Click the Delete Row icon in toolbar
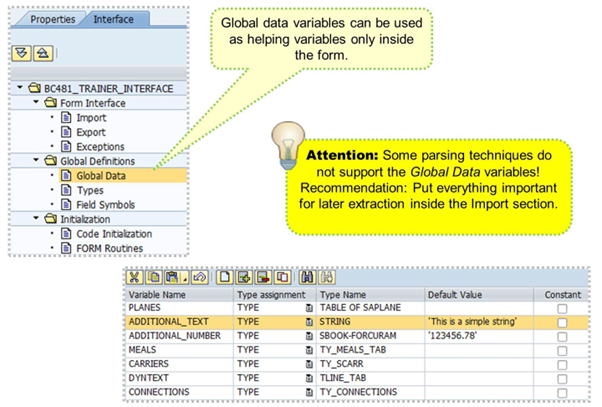602x407 pixels. tap(263, 277)
